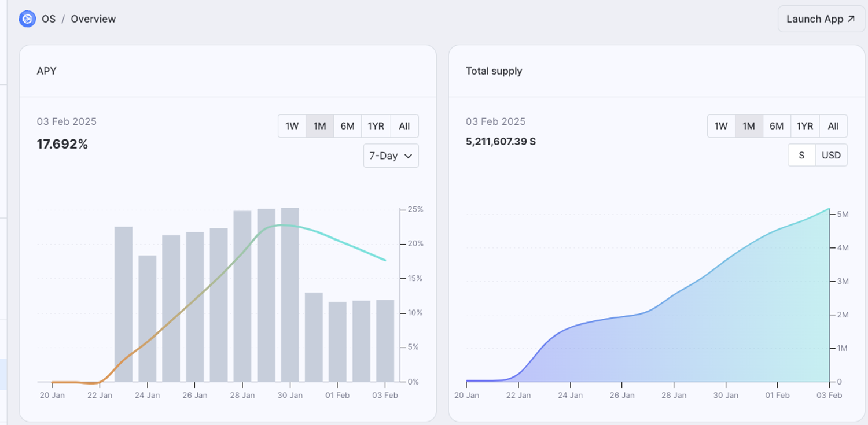Select 1YR range on Total supply chart
Viewport: 868px width, 425px height.
point(805,126)
